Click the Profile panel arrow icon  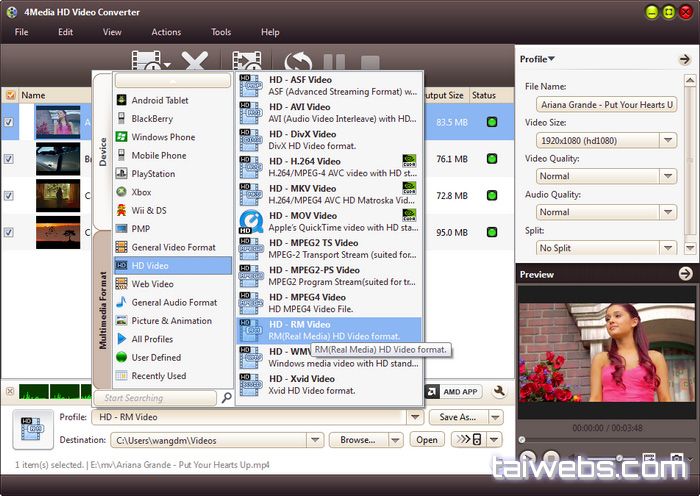(684, 60)
